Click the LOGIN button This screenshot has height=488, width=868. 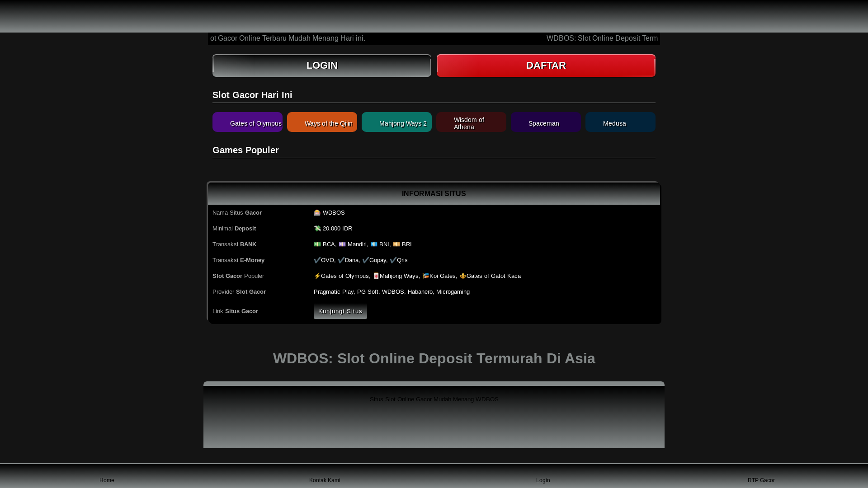pos(322,66)
